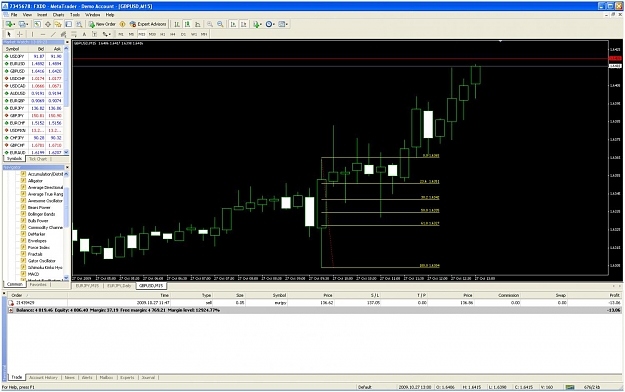
Task: Open the Tick Chart tab
Action: [x=38, y=159]
